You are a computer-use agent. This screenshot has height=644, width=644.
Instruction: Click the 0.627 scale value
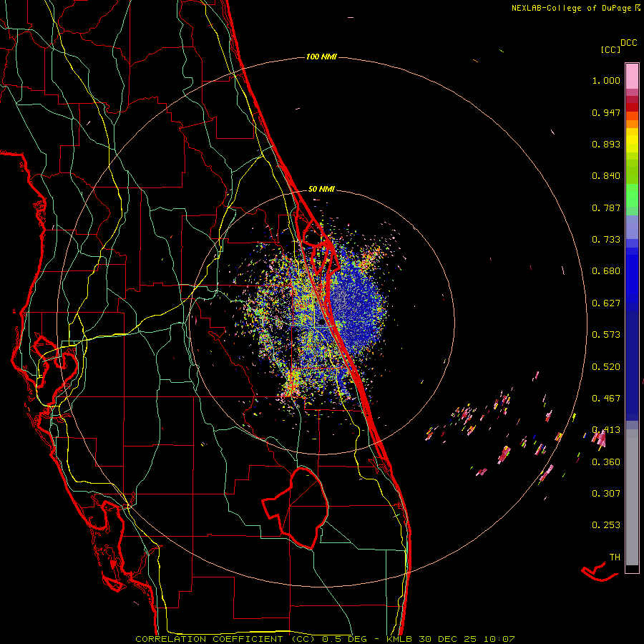tap(606, 303)
